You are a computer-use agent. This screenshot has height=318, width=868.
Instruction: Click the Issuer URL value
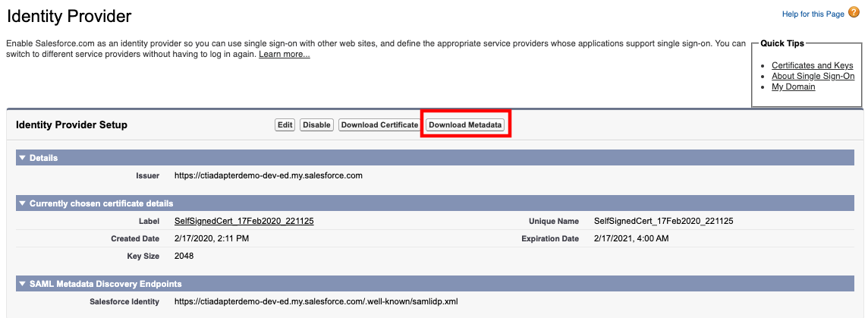click(269, 175)
